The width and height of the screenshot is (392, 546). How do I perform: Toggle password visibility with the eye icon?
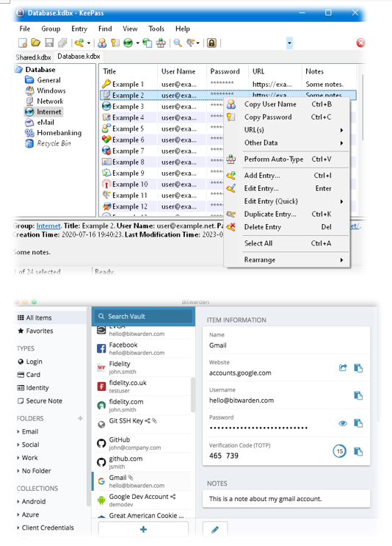click(343, 423)
